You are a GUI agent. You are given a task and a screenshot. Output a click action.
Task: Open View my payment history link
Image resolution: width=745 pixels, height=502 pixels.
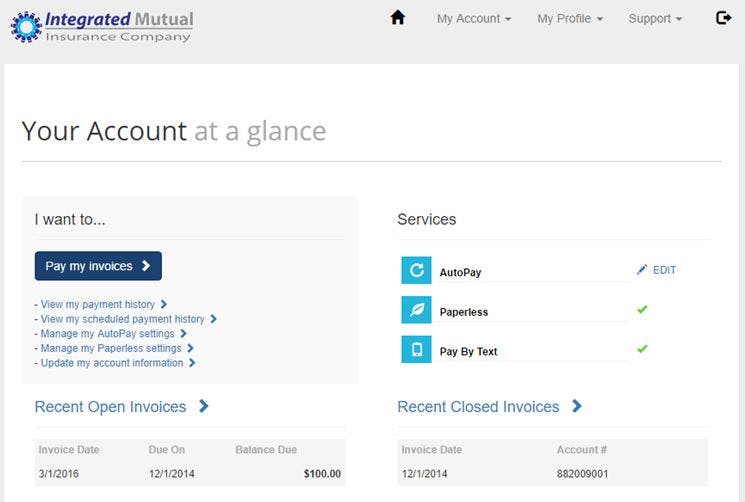coord(98,304)
